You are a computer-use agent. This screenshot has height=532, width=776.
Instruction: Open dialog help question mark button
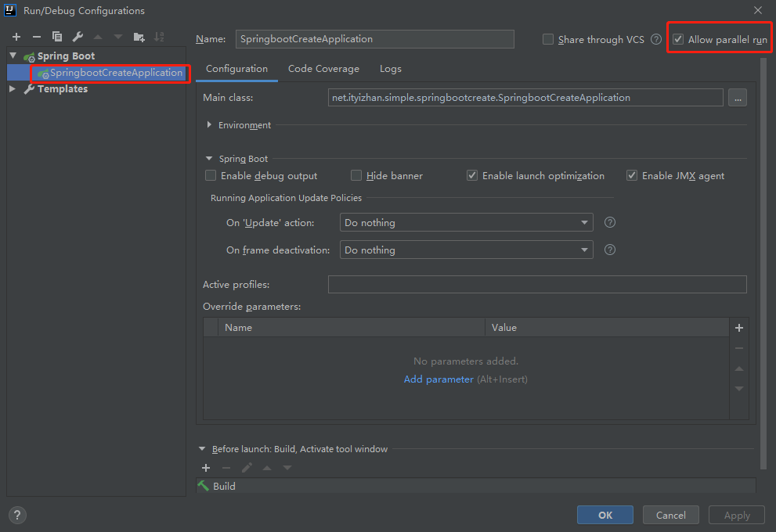[17, 516]
